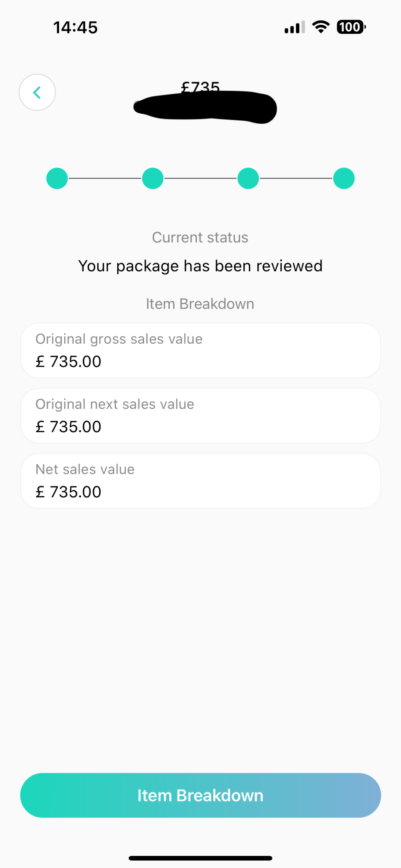The height and width of the screenshot is (868, 401).
Task: Tap the blacked-out redacted area in header
Action: tap(205, 107)
